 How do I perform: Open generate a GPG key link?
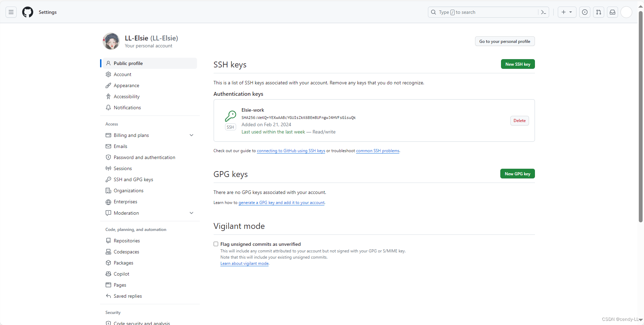tap(281, 203)
